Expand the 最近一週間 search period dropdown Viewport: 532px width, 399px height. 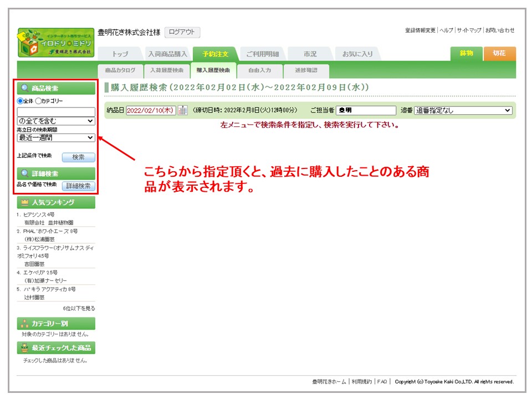coord(56,137)
